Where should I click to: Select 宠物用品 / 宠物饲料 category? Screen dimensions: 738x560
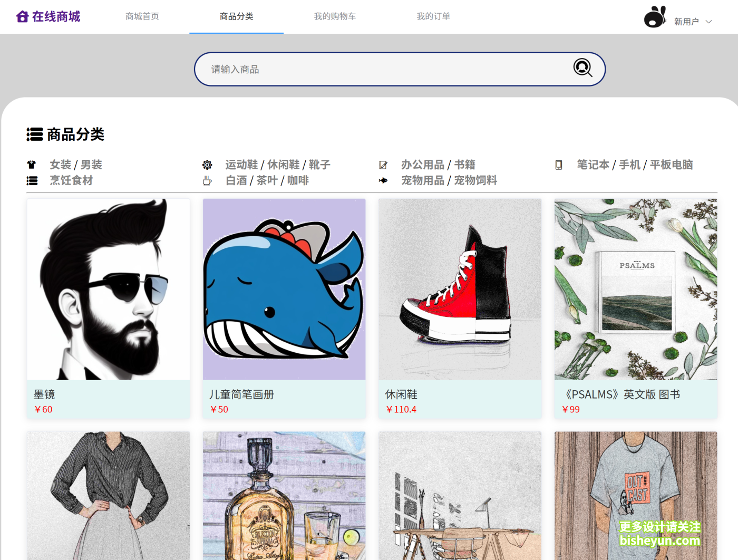[449, 181]
